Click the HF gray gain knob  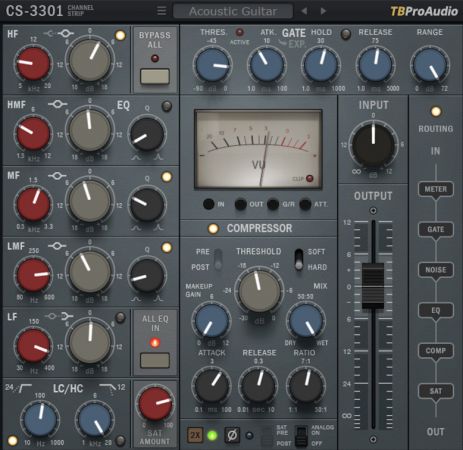point(90,60)
